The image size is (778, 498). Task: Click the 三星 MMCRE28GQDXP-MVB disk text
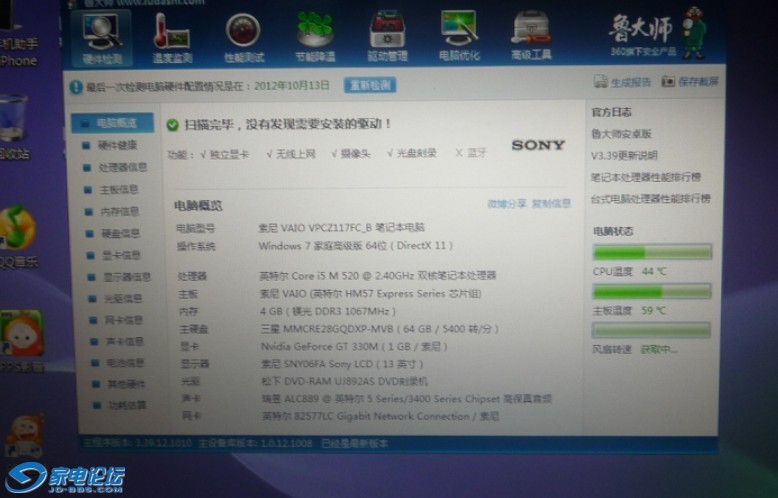click(379, 329)
